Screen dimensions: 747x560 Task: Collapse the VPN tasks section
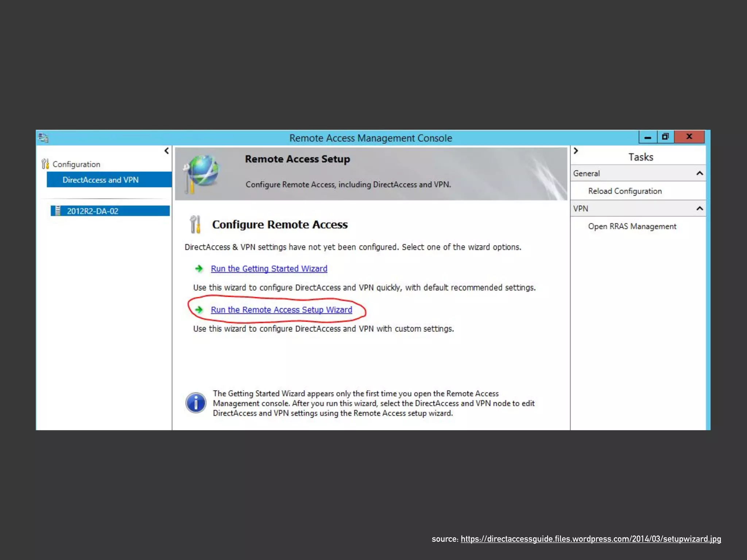pyautogui.click(x=699, y=209)
